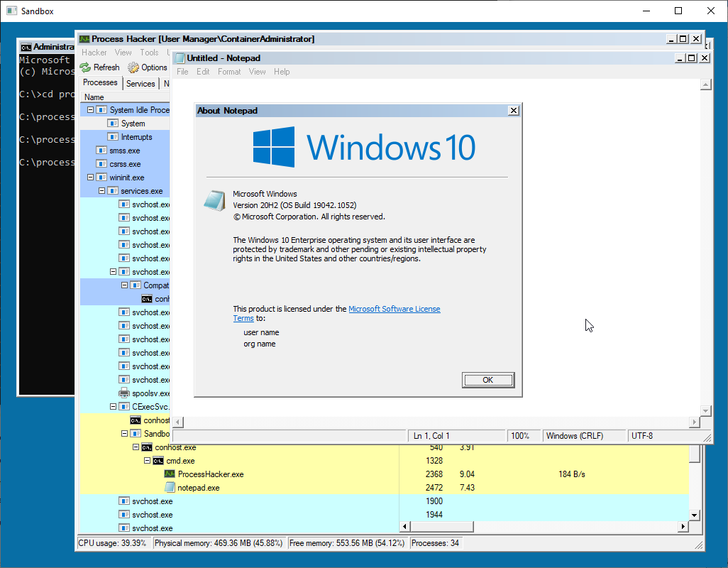This screenshot has height=568, width=728.
Task: Select svchost.exe row with PID 1944
Action: click(x=385, y=515)
